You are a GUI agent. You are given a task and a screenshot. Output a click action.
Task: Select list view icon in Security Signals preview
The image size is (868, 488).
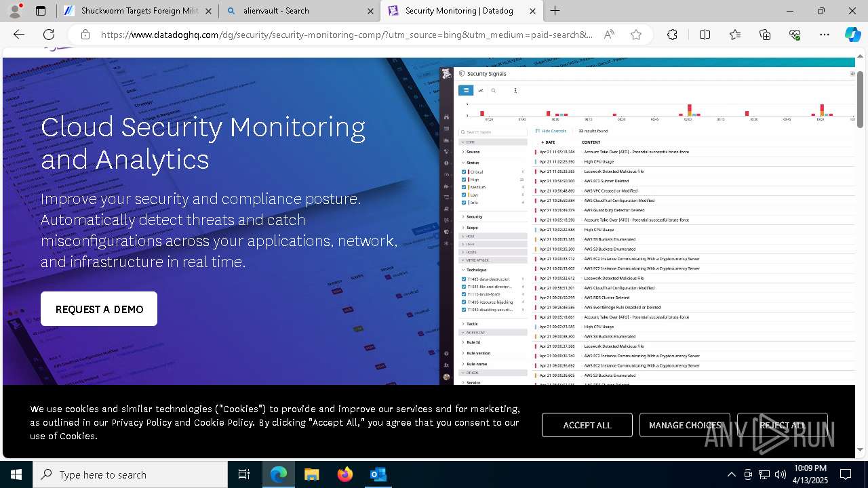click(466, 90)
